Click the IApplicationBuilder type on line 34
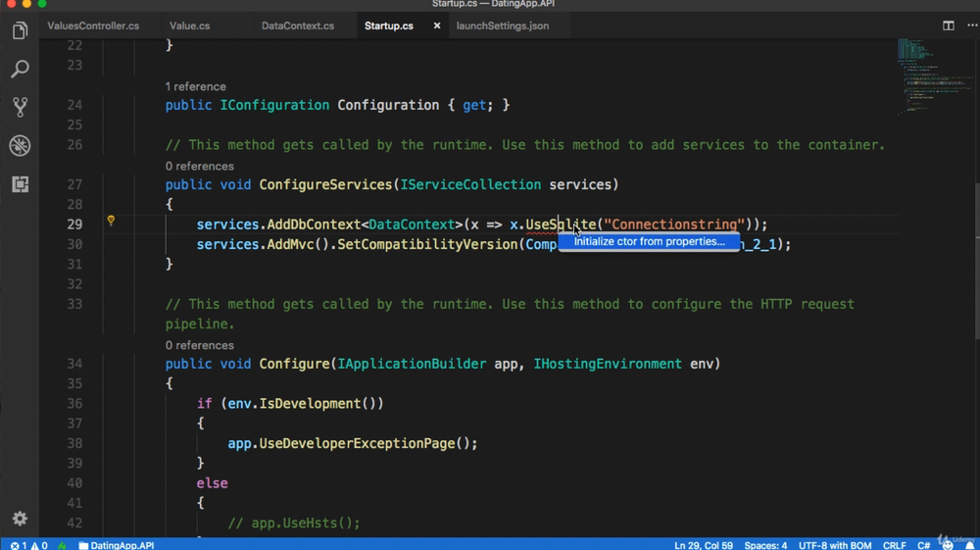The width and height of the screenshot is (980, 550). 412,363
